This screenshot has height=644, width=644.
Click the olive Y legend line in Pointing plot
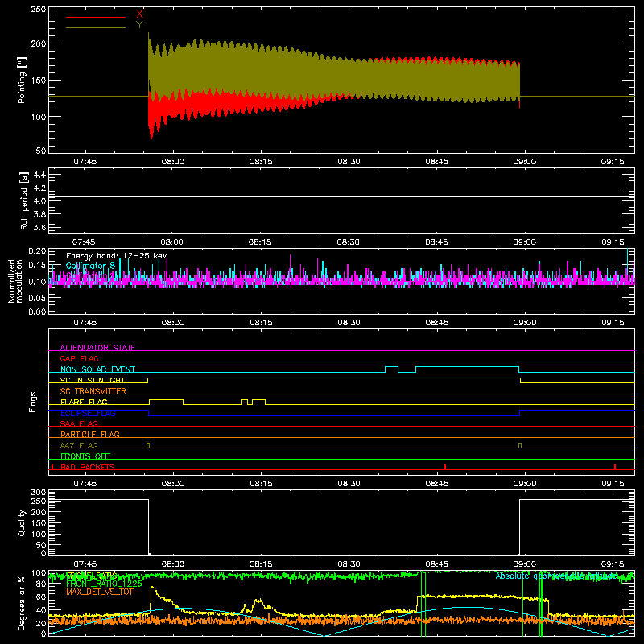(x=95, y=27)
